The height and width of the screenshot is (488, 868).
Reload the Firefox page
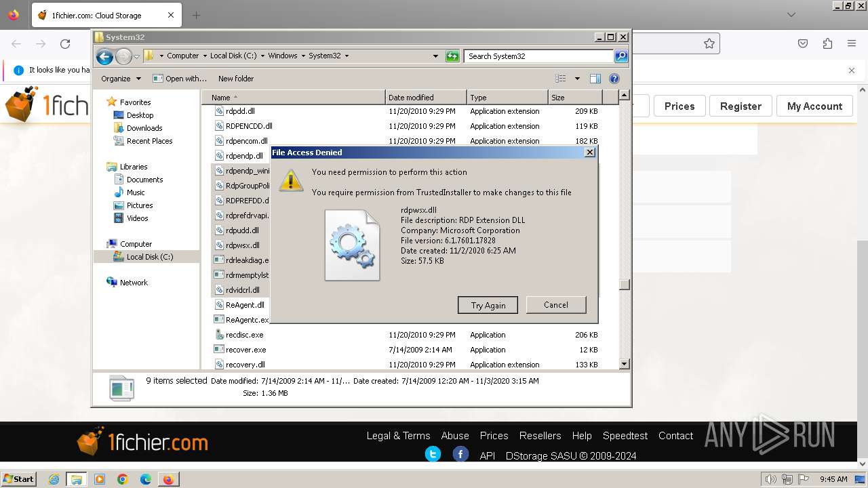point(65,44)
